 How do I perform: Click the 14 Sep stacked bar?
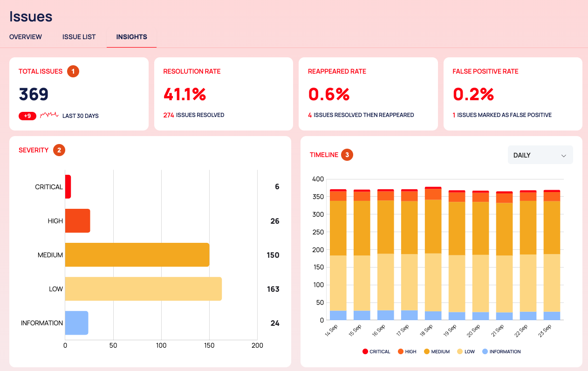click(338, 254)
